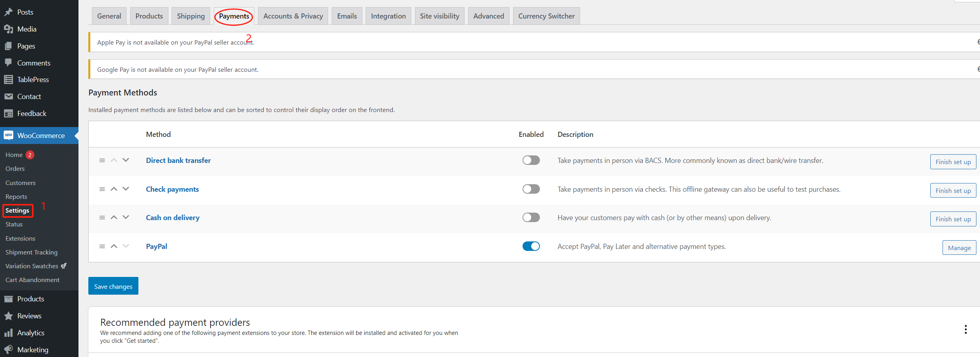This screenshot has width=980, height=357.
Task: Switch to the Accounts & Privacy tab
Action: pyautogui.click(x=293, y=16)
